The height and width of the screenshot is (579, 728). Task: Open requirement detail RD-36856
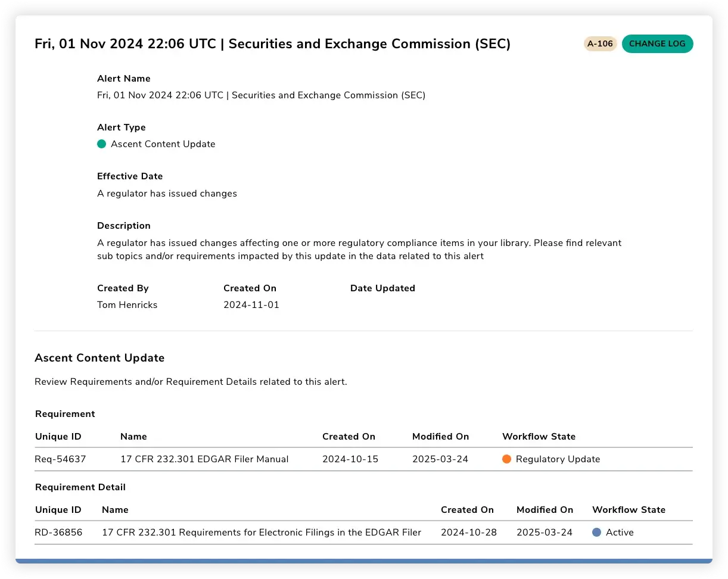[x=58, y=533]
